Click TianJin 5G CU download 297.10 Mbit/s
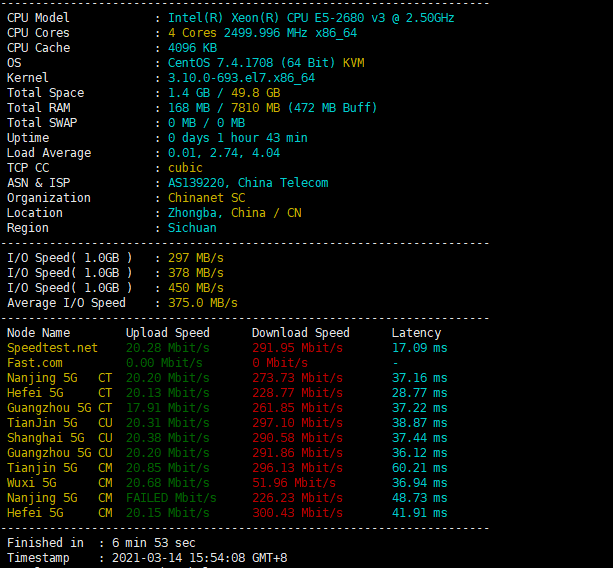This screenshot has height=568, width=613. pyautogui.click(x=298, y=423)
